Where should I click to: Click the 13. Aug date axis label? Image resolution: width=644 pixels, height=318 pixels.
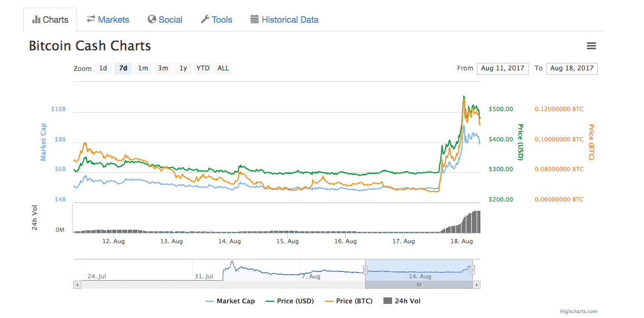click(171, 242)
